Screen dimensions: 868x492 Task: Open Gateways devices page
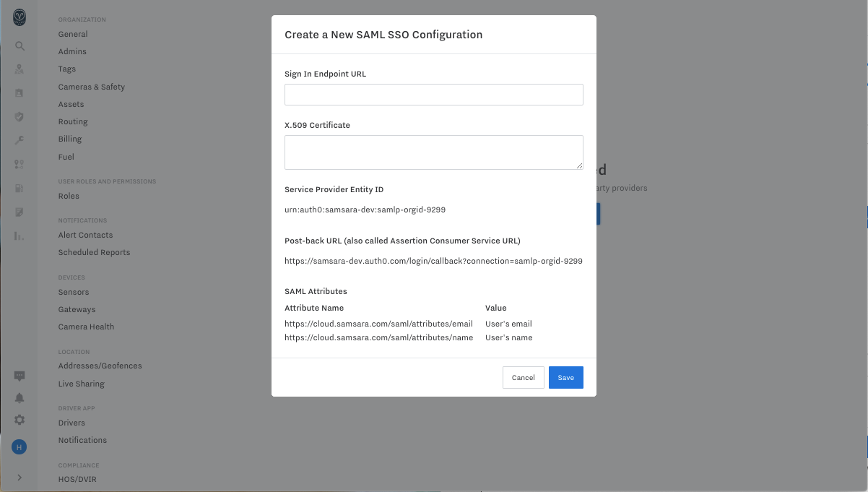coord(77,309)
